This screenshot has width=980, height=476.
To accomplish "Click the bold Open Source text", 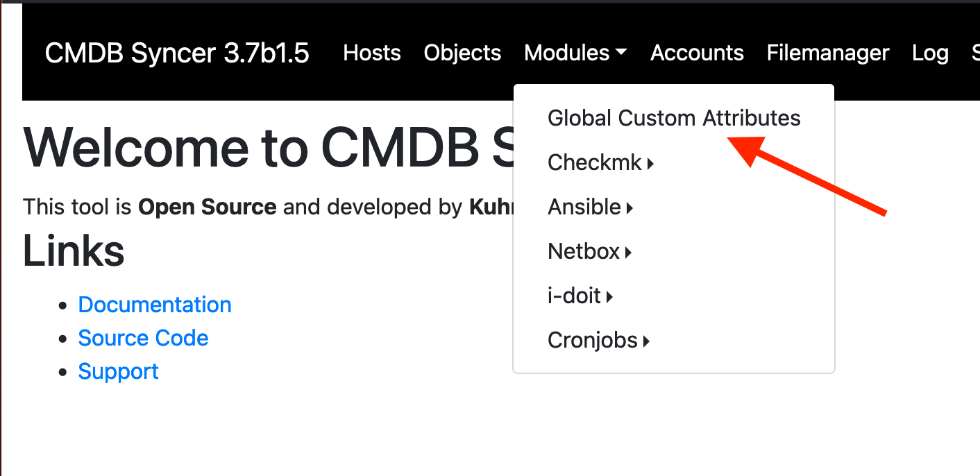I will tap(208, 207).
